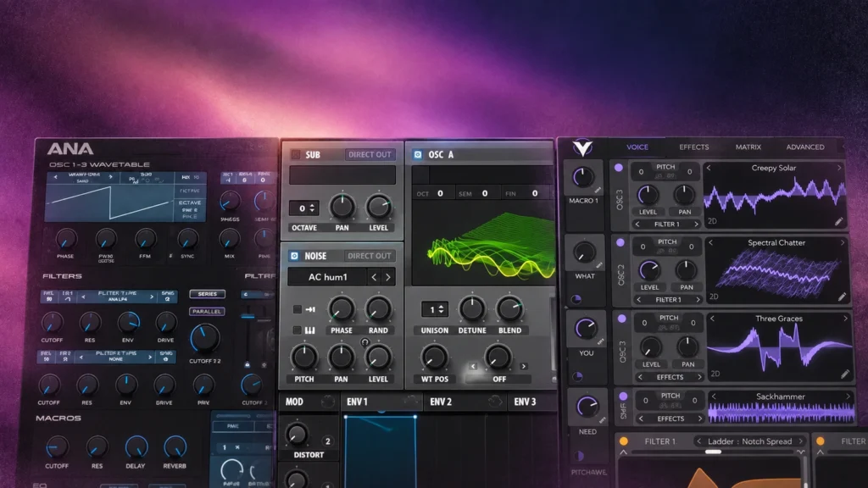Open the MATRIX tab in Vital
This screenshot has width=868, height=488.
(748, 147)
